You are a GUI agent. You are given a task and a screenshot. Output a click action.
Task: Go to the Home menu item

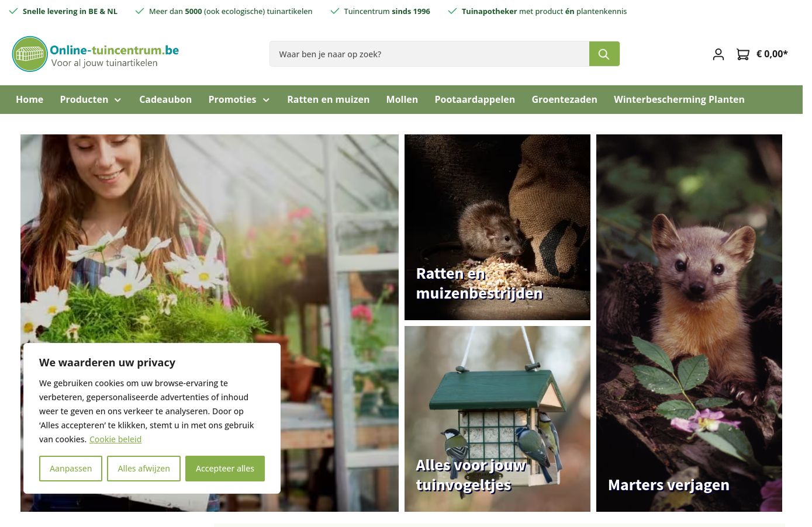pos(29,99)
